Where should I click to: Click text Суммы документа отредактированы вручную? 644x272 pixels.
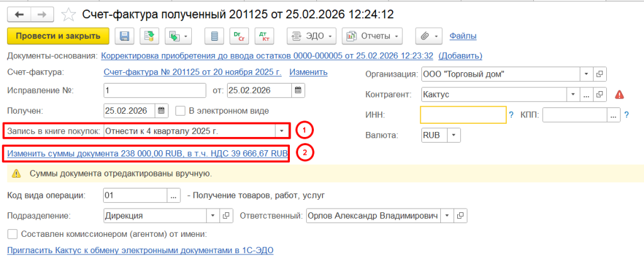coord(121,174)
